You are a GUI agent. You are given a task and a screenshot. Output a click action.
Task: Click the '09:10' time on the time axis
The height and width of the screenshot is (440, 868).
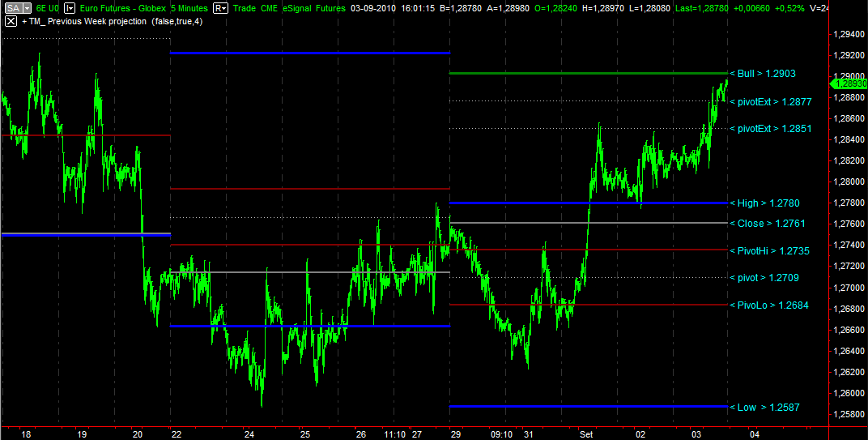501,434
